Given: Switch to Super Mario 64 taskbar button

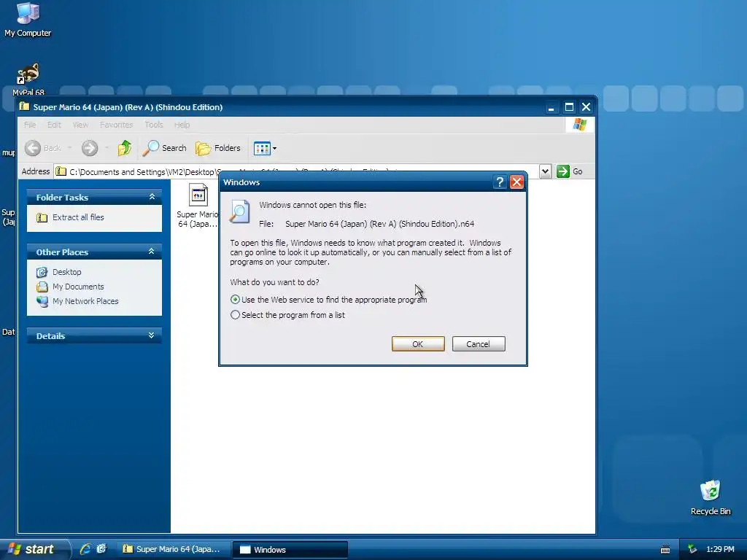Looking at the screenshot, I should 174,550.
